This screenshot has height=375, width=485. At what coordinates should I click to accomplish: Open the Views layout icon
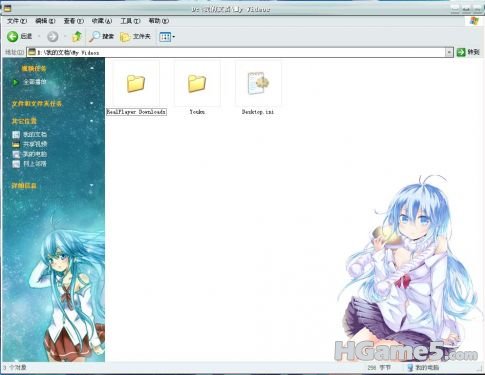point(165,37)
